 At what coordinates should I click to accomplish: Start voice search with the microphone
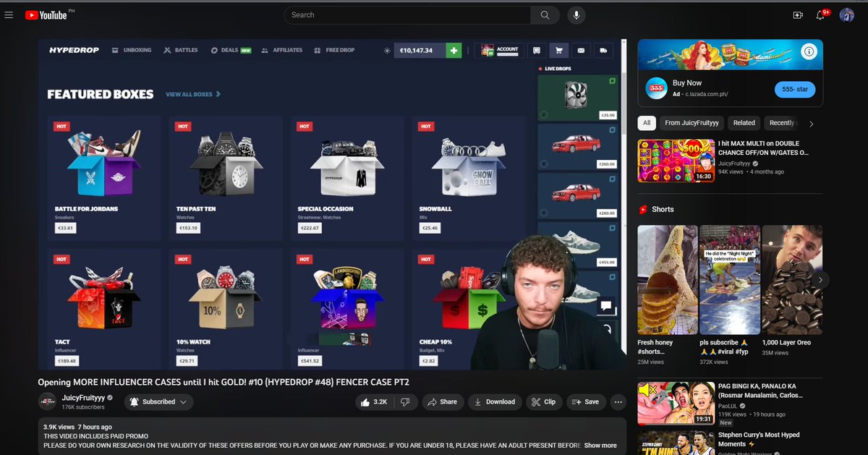click(576, 14)
